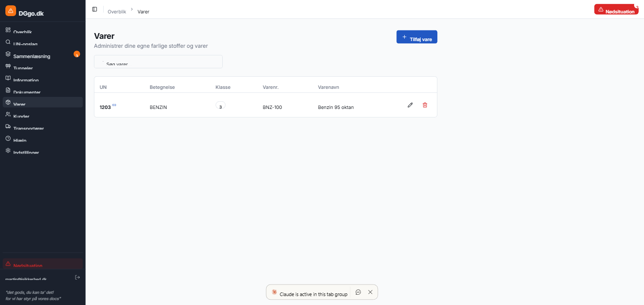Viewport: 644px width, 305px height.
Task: Open the Kunder page in the sidebar
Action: [x=42, y=115]
